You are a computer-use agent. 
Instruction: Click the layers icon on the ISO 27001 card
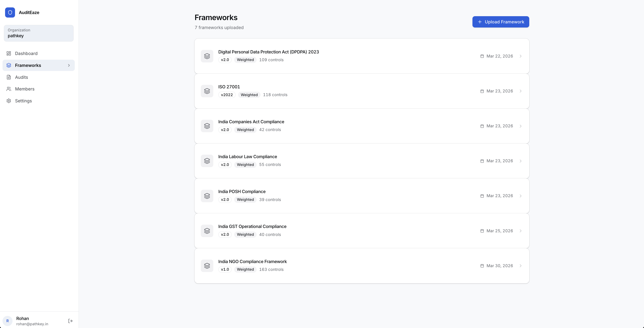[207, 91]
